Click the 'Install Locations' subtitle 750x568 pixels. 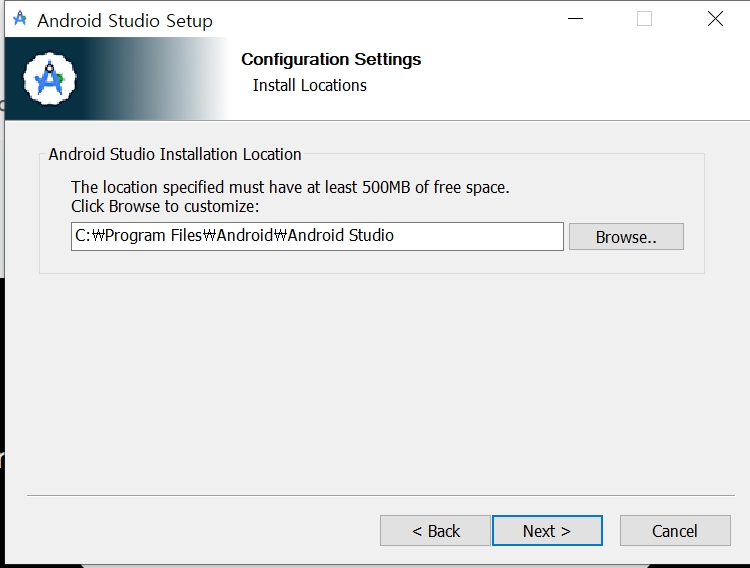309,85
